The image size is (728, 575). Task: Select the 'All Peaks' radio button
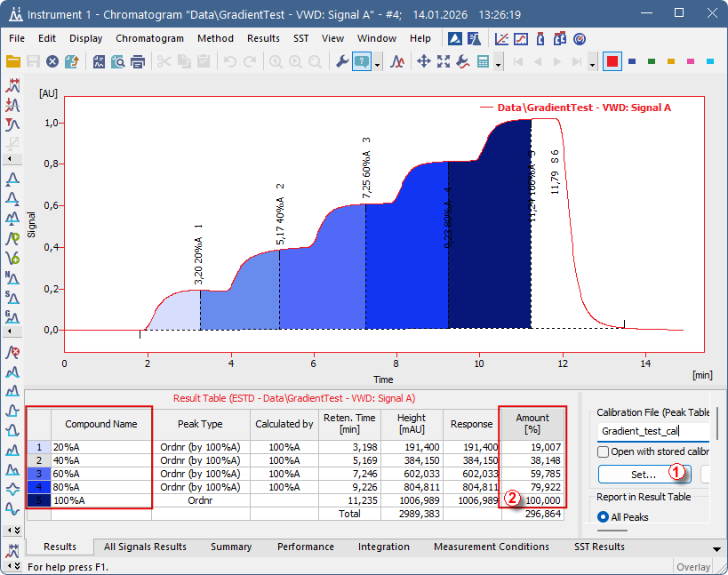(604, 515)
